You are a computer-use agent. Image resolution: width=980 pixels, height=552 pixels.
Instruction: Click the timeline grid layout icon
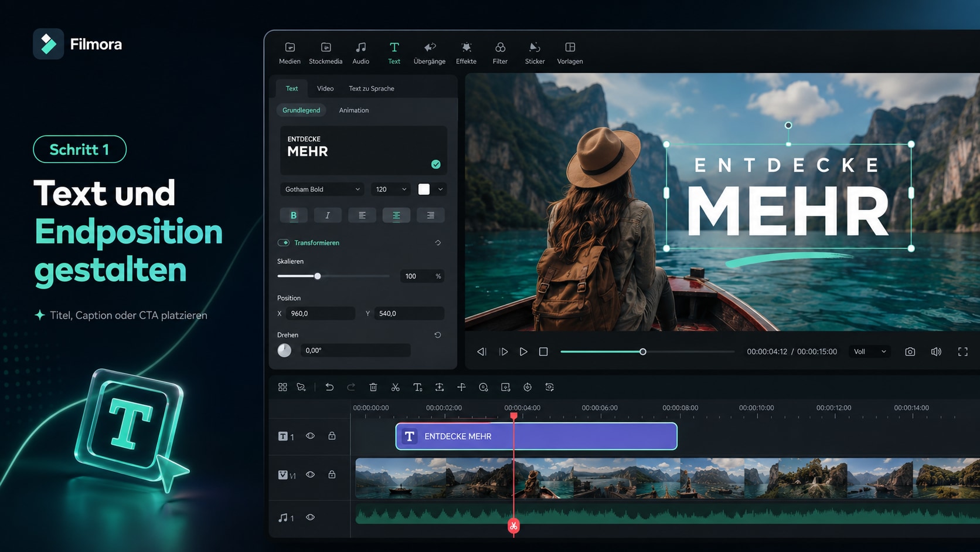(x=283, y=387)
